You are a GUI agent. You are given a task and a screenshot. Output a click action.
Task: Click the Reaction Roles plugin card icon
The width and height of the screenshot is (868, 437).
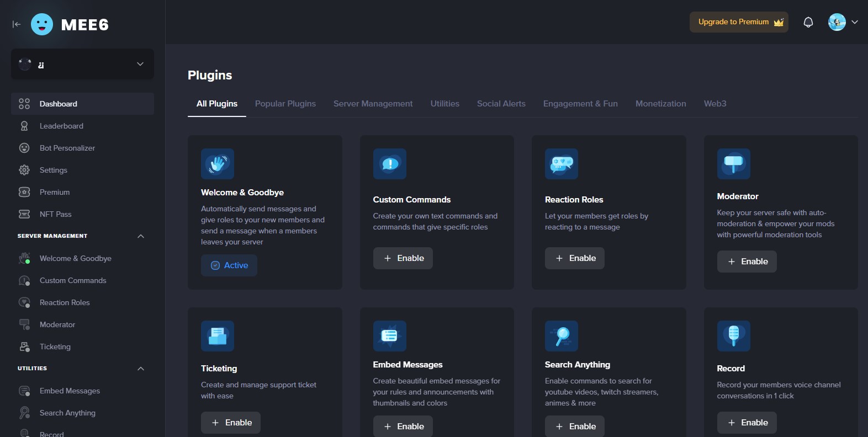click(x=561, y=164)
